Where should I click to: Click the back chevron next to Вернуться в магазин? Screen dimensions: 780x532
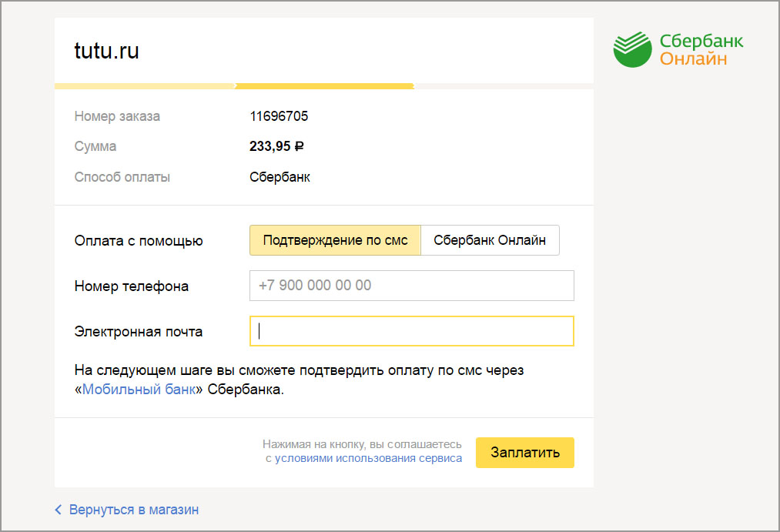point(58,509)
